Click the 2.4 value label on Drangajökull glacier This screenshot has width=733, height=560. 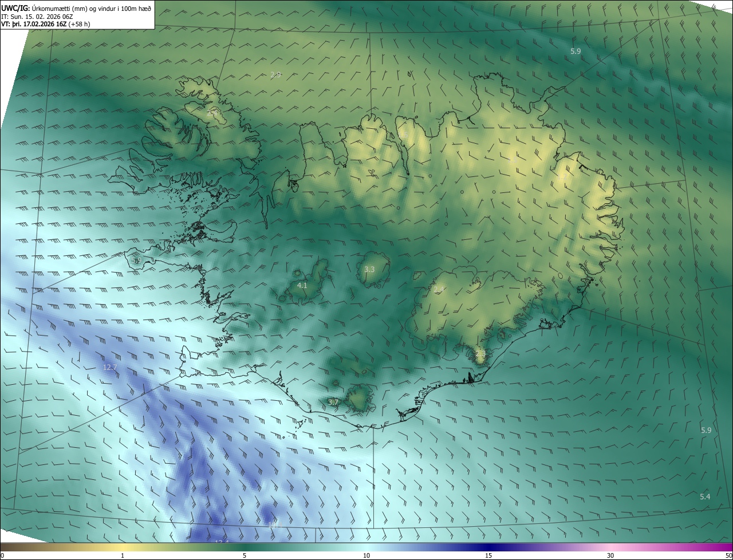(211, 114)
